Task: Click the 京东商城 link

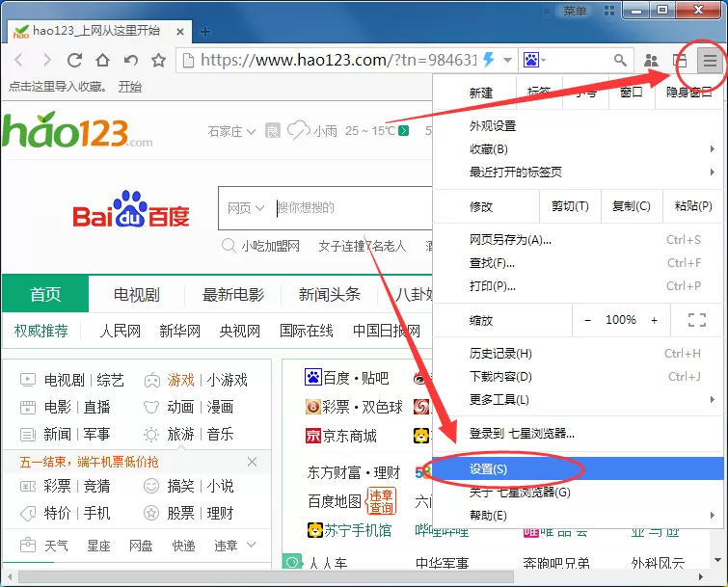Action: [340, 436]
